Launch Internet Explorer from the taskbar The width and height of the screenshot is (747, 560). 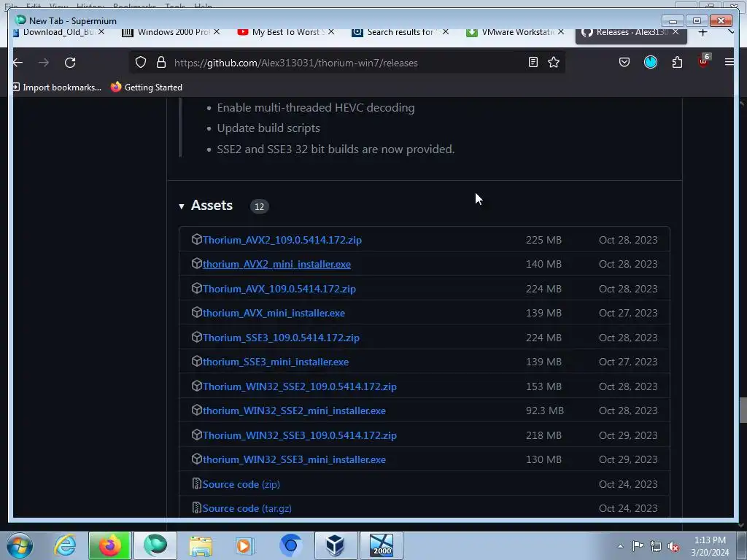point(65,545)
